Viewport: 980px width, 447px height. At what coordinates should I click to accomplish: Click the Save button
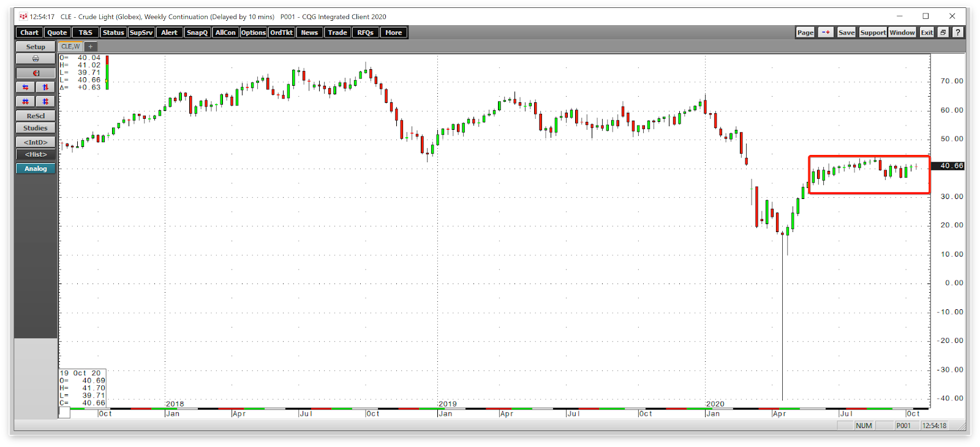[x=846, y=32]
